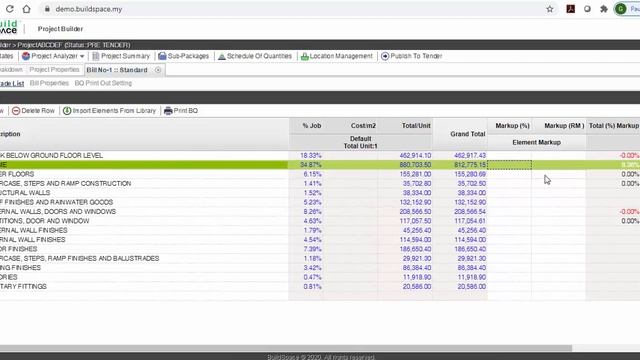The image size is (640, 360).
Task: Click the address bar URL demo.buildspace.my
Action: (89, 9)
